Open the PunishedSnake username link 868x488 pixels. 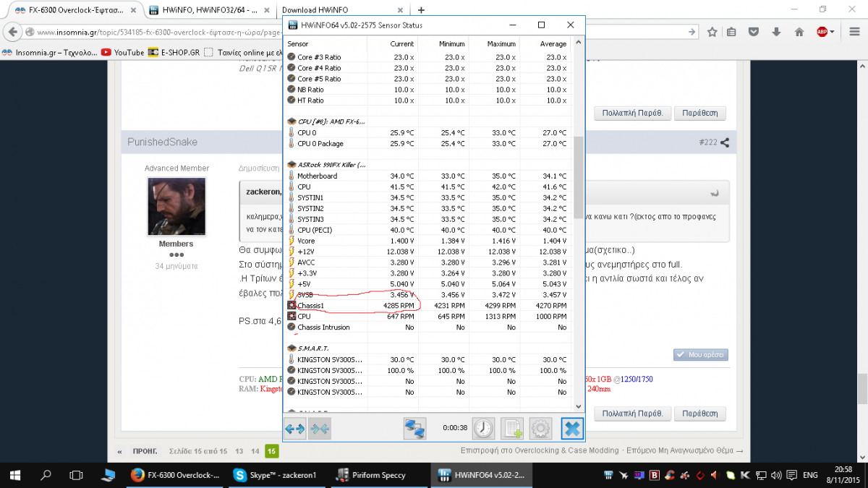tap(162, 142)
